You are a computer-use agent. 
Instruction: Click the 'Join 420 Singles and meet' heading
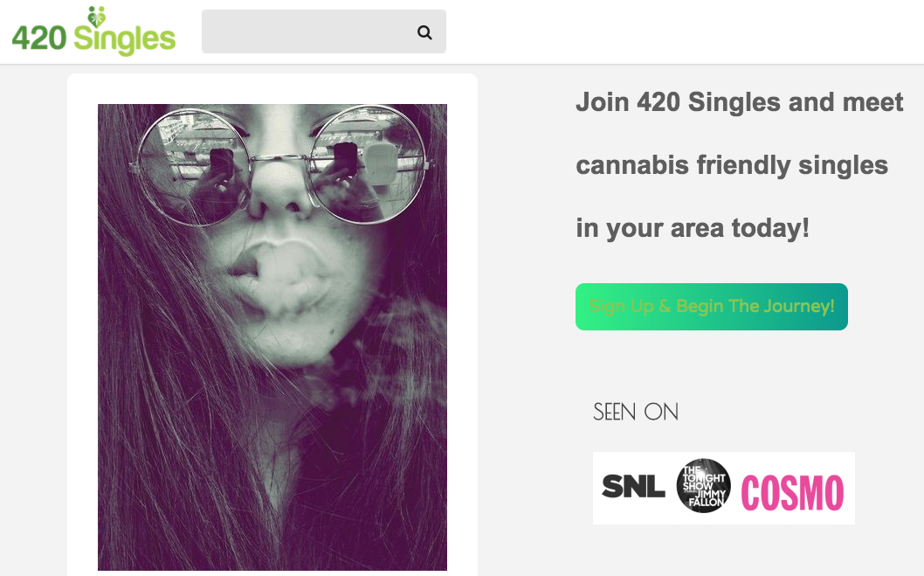pyautogui.click(x=739, y=102)
